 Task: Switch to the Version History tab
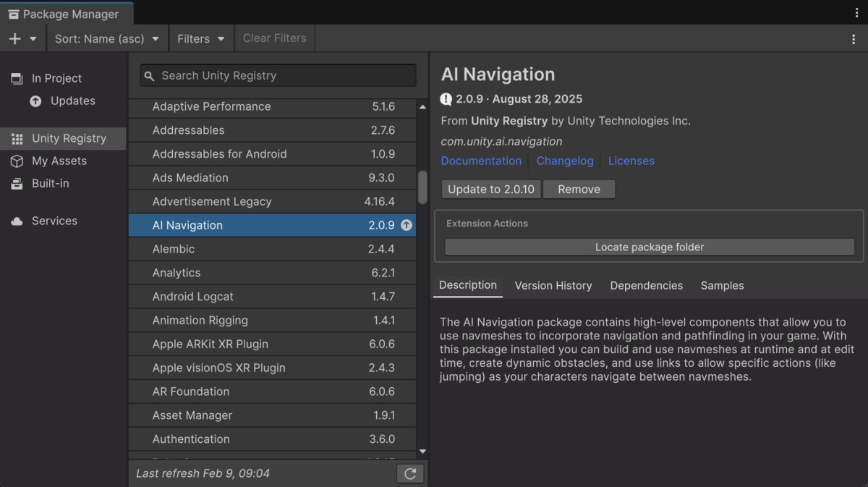[553, 286]
